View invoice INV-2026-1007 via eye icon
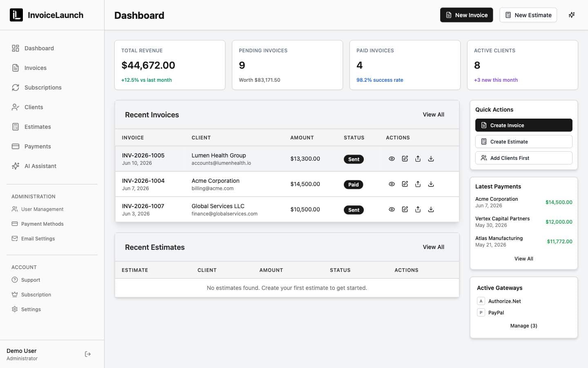This screenshot has height=368, width=588. (392, 209)
